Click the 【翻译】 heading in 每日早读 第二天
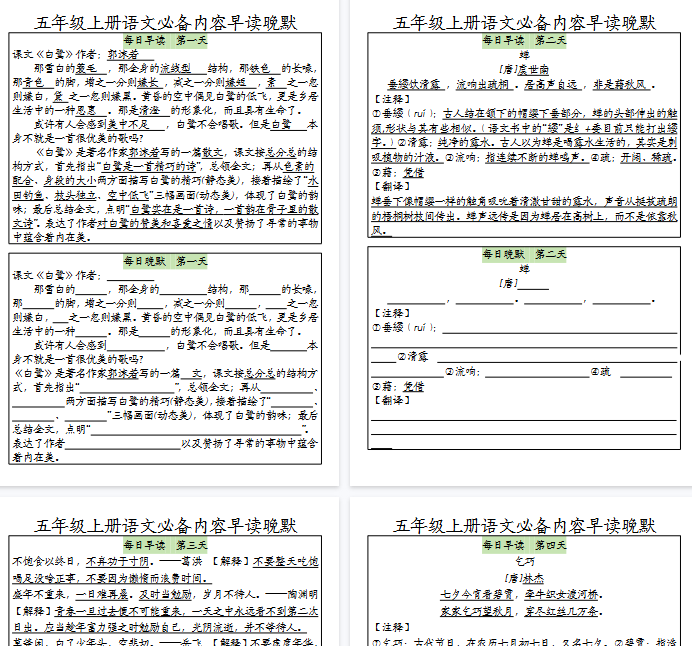This screenshot has width=692, height=646. pyautogui.click(x=388, y=188)
